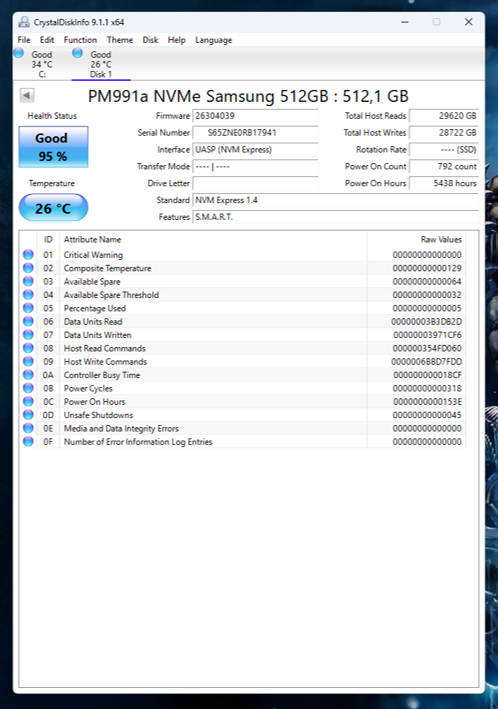Click raw value 0000003971CF6

[x=427, y=335]
